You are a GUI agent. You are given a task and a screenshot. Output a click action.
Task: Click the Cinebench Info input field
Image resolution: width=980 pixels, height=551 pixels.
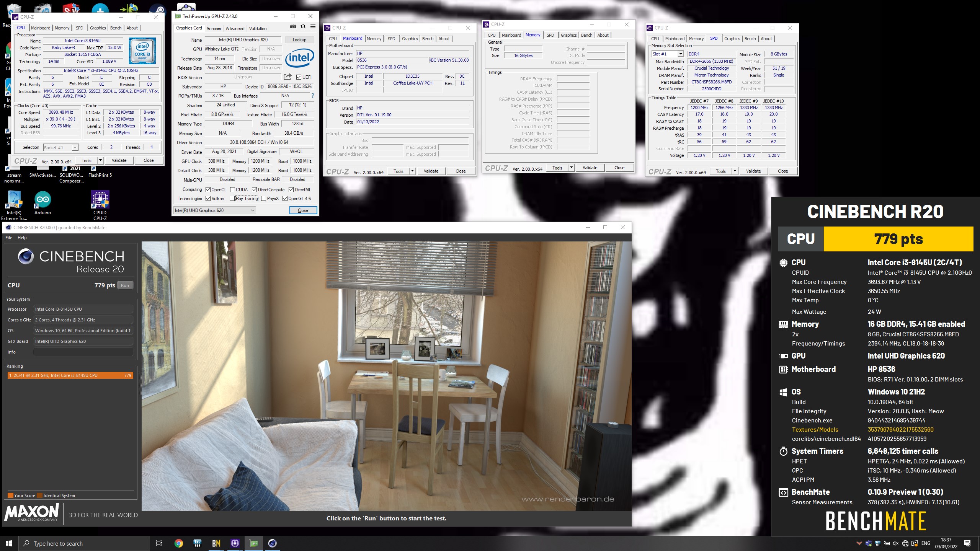click(x=83, y=352)
